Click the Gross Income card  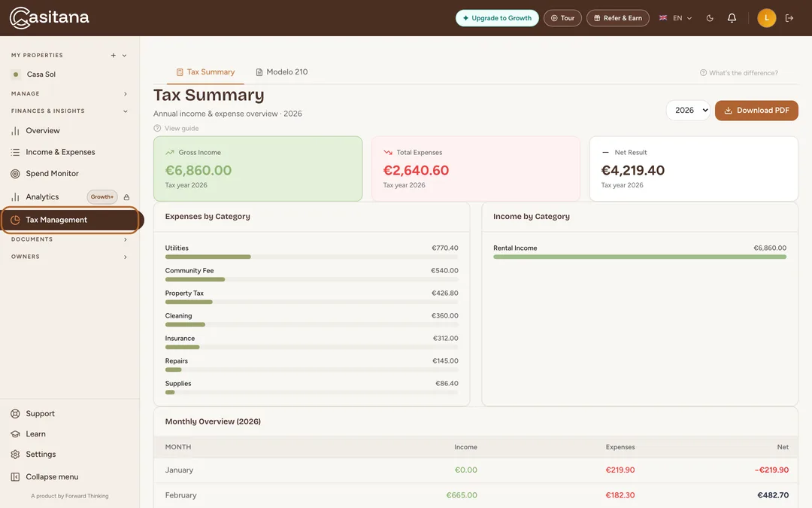pos(258,169)
